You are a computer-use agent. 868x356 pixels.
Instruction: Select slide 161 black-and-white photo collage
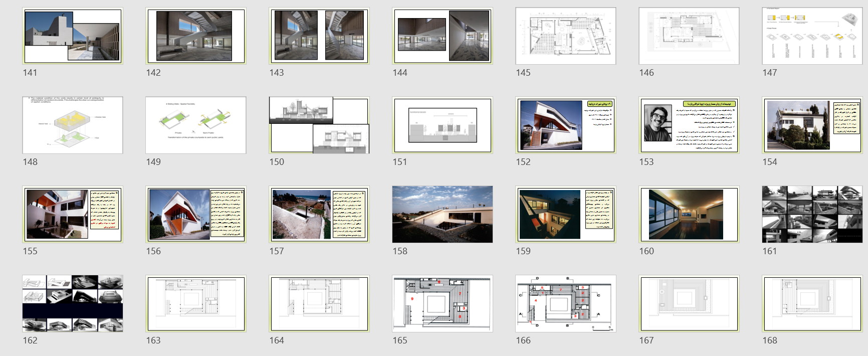tap(812, 214)
